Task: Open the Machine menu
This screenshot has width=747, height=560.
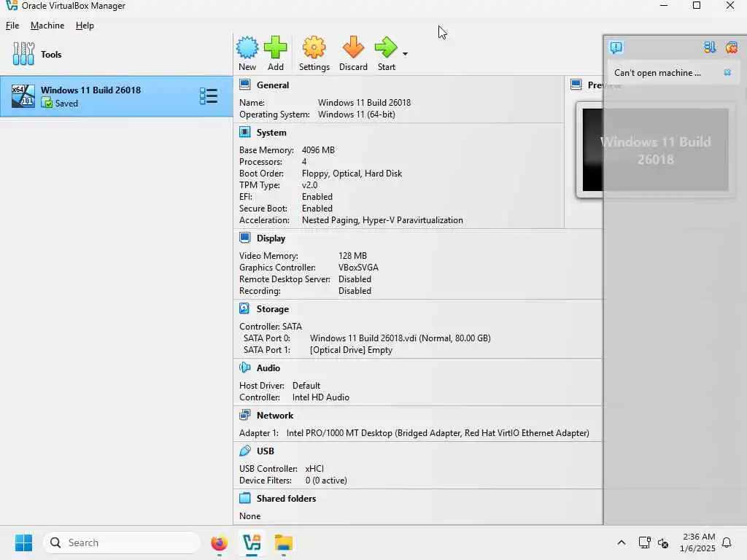Action: [47, 26]
